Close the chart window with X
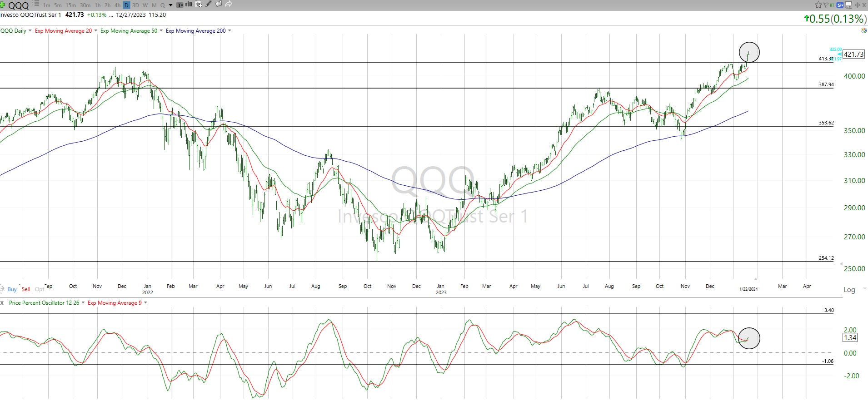868x401 pixels. click(864, 5)
